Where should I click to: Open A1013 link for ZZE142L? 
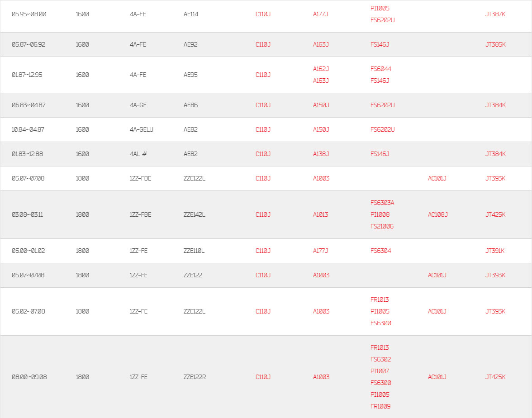(x=320, y=215)
